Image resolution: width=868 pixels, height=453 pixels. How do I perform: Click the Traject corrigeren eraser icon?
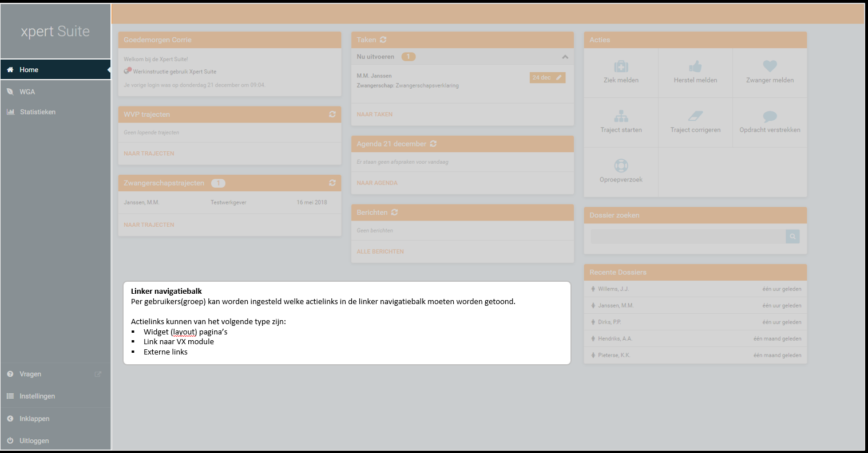(695, 116)
